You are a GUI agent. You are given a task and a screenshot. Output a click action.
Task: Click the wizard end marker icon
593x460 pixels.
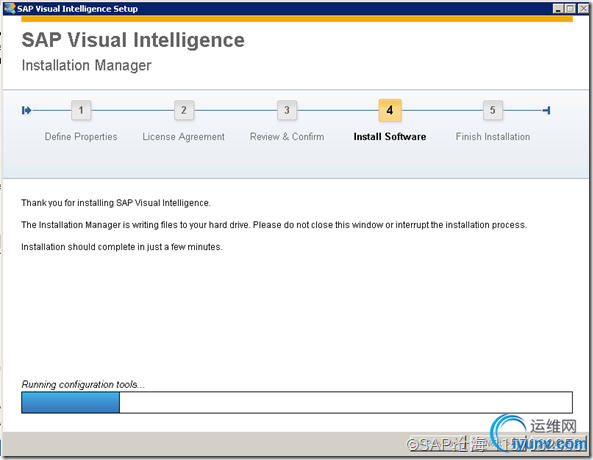(x=546, y=110)
